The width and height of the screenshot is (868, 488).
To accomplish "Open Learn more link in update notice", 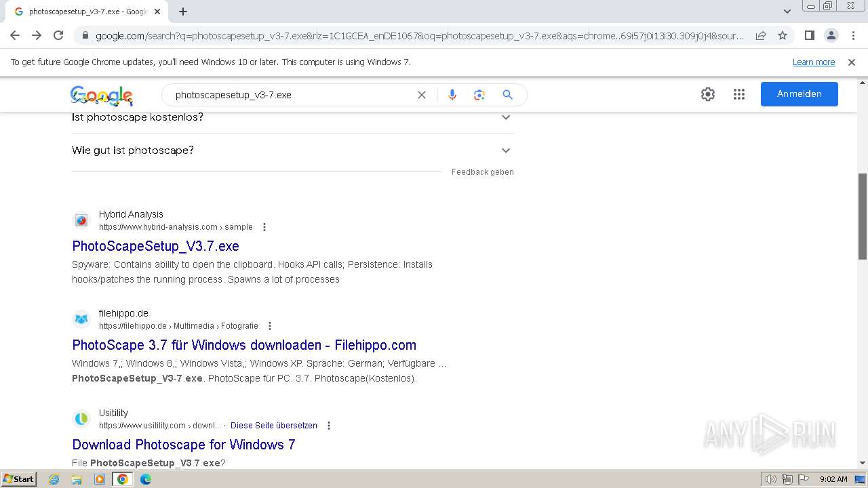I will click(814, 62).
